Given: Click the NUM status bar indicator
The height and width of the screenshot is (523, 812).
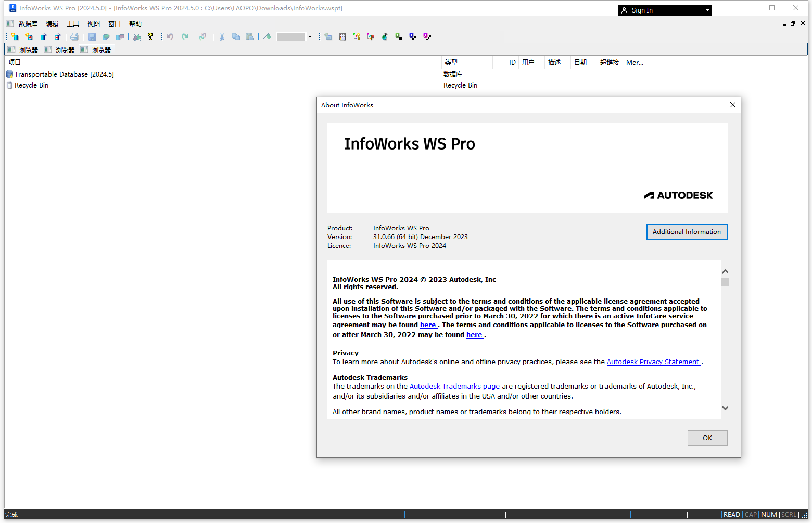Looking at the screenshot, I should tap(769, 515).
